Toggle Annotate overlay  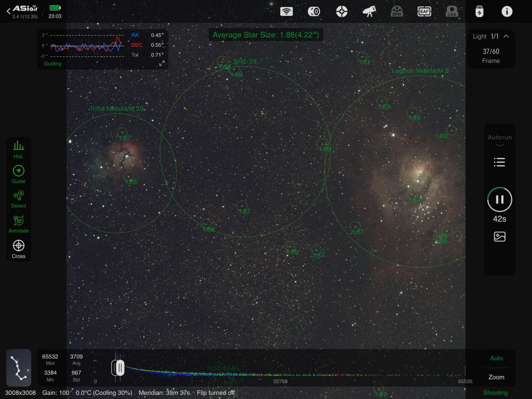click(x=19, y=224)
